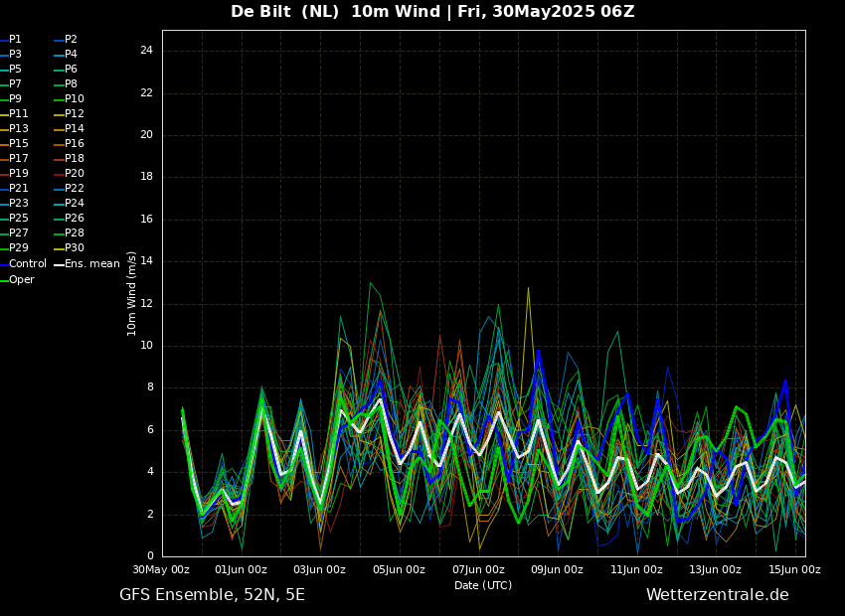Select the Ens. mean legend entry

[x=91, y=264]
